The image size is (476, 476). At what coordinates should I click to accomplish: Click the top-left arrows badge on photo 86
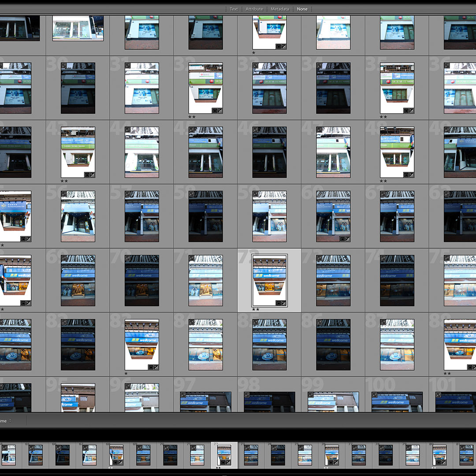tap(320, 322)
